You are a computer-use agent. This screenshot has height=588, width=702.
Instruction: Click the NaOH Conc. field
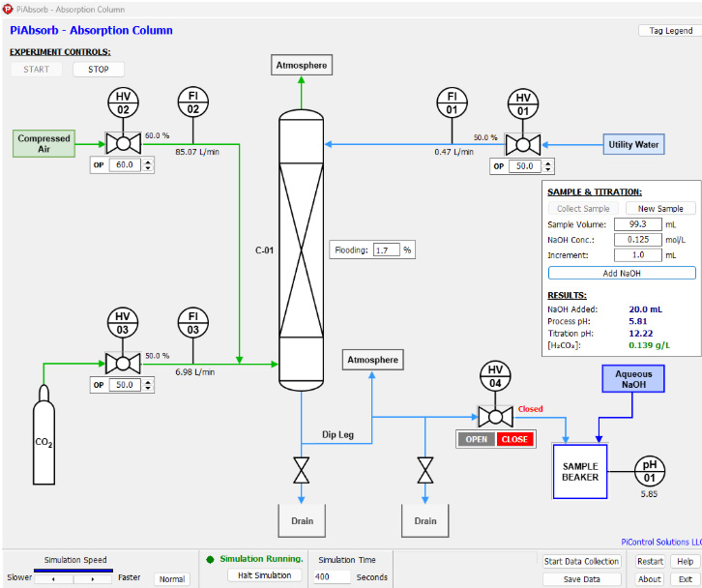[638, 240]
